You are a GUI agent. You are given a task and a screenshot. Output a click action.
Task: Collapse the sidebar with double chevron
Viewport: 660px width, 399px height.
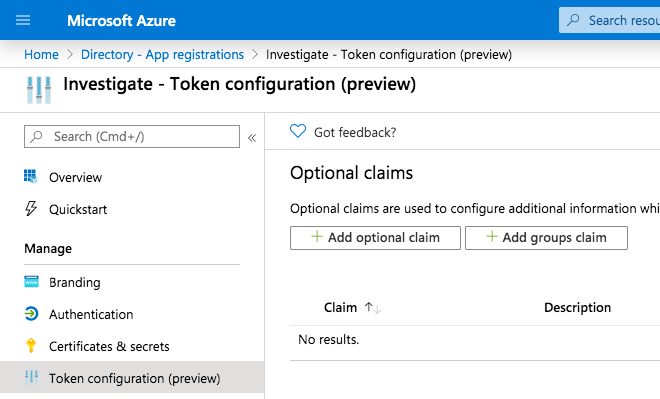coord(252,138)
